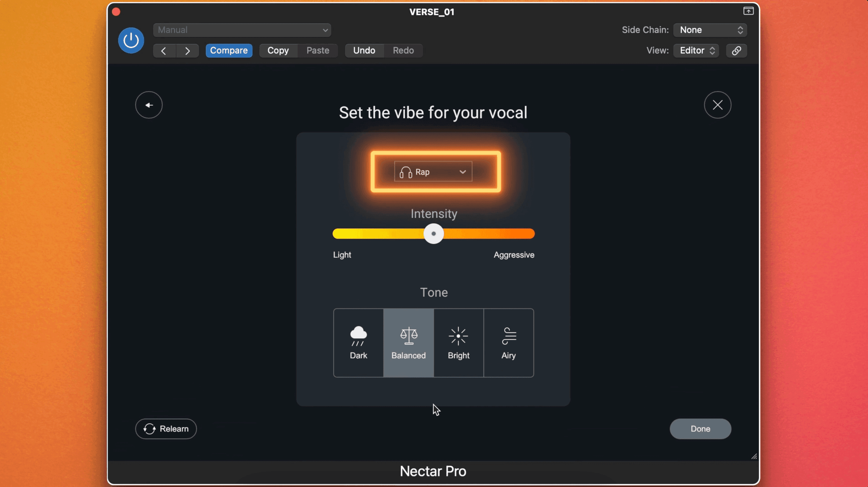Viewport: 868px width, 487px height.
Task: Click the VERSE_01 window title
Action: pyautogui.click(x=432, y=12)
